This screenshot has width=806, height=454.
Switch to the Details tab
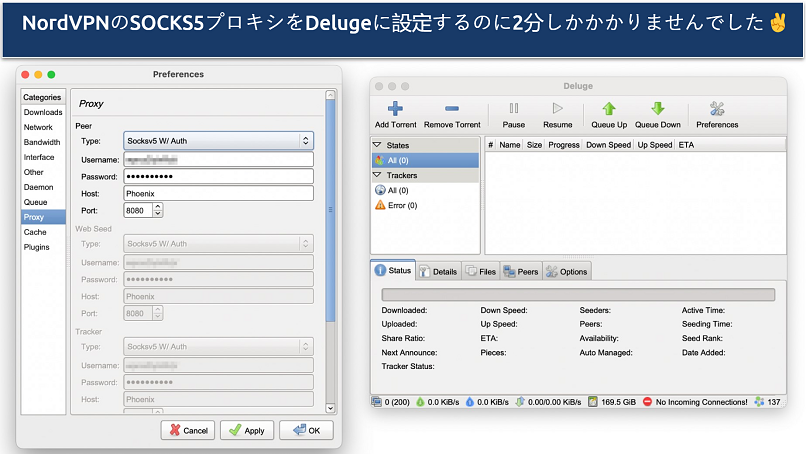pos(438,271)
